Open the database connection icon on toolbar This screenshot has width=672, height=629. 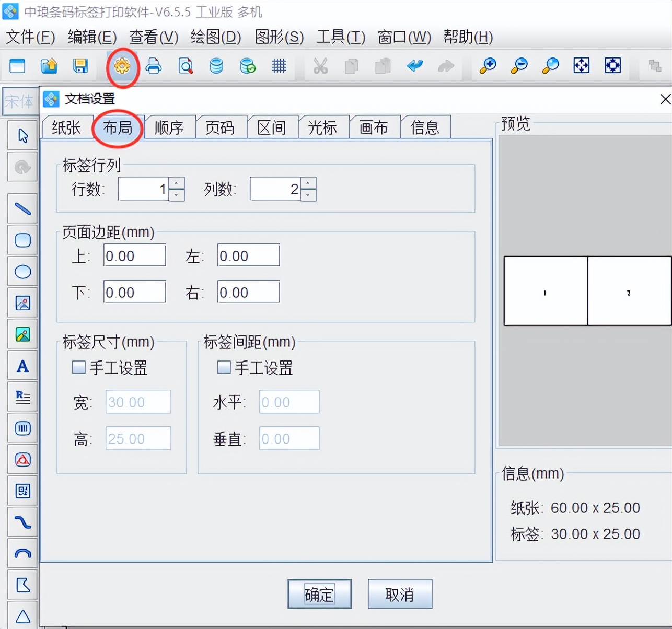[216, 66]
